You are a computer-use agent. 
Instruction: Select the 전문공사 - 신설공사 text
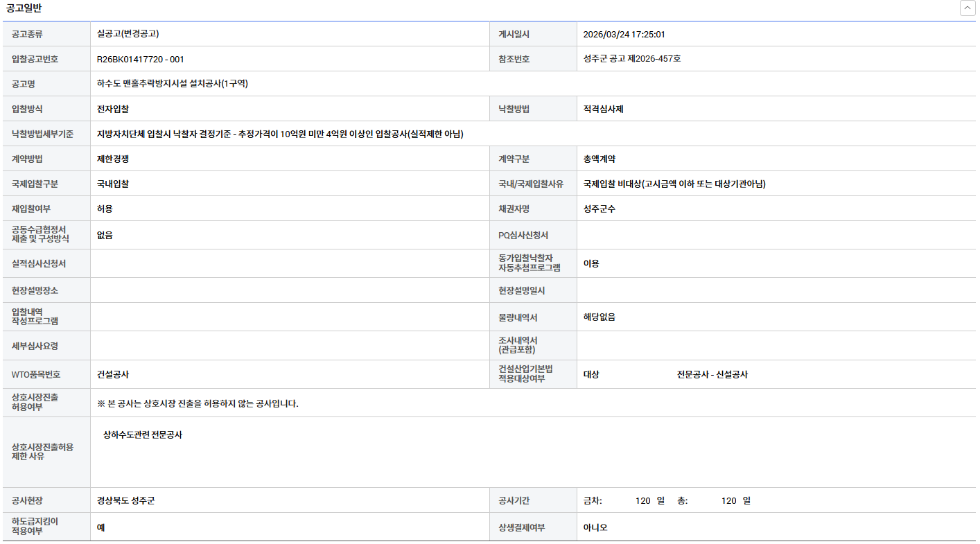[x=712, y=375]
